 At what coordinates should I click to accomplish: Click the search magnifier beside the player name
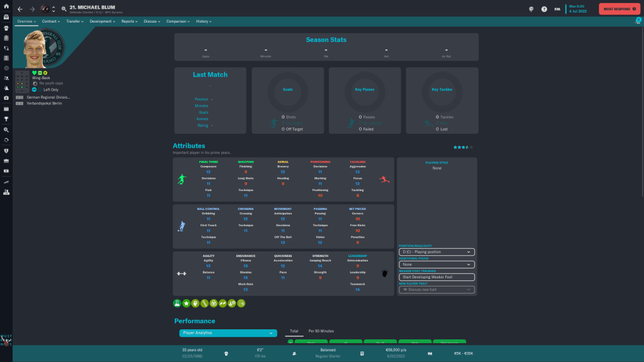(64, 9)
